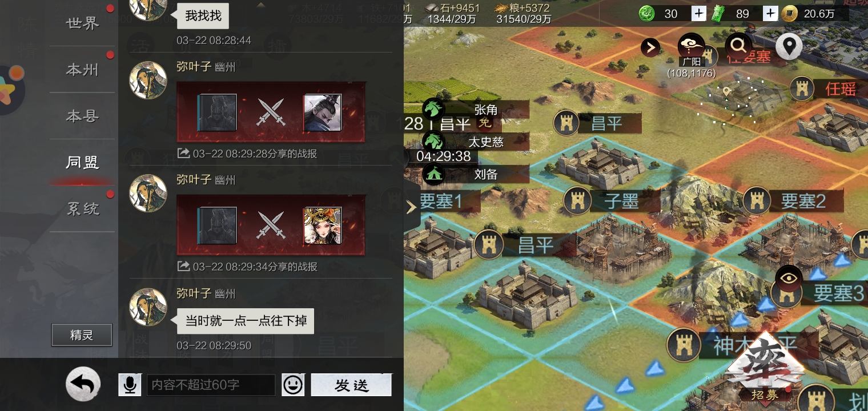Add jade currency with plus button
This screenshot has height=411, width=868.
[x=698, y=14]
